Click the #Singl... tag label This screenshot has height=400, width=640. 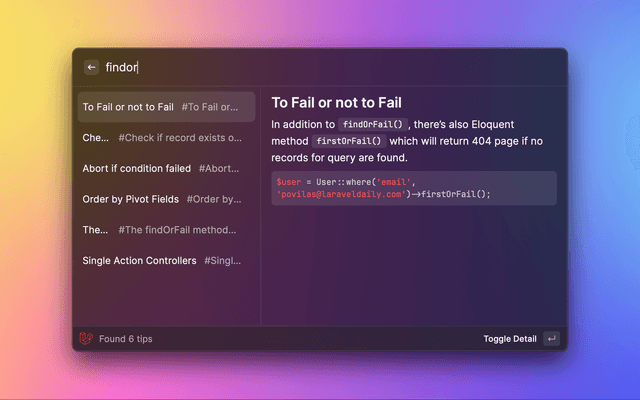pyautogui.click(x=222, y=260)
